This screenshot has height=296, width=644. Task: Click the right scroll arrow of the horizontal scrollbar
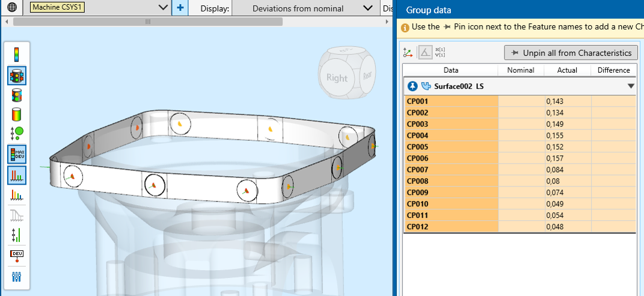pos(387,22)
